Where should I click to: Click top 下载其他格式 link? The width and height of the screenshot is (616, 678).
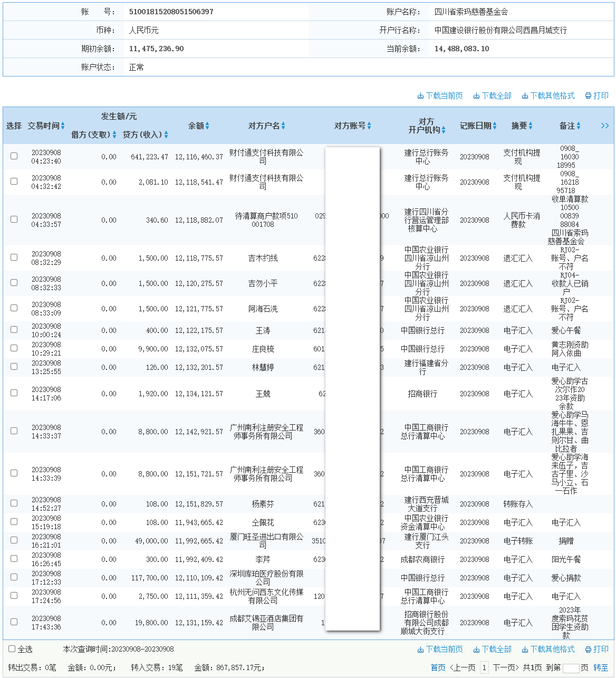(x=548, y=96)
